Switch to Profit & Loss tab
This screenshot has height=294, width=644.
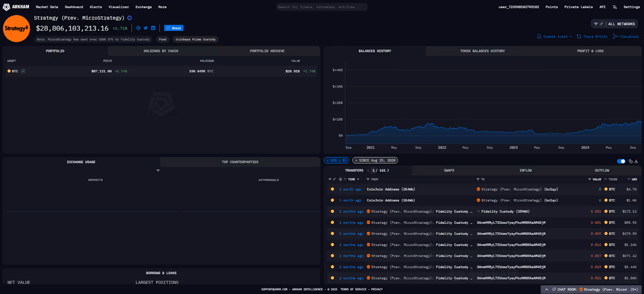coord(590,51)
